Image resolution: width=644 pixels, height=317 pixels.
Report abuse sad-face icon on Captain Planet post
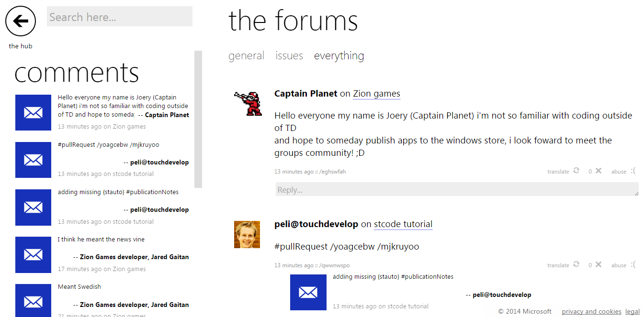click(x=633, y=171)
